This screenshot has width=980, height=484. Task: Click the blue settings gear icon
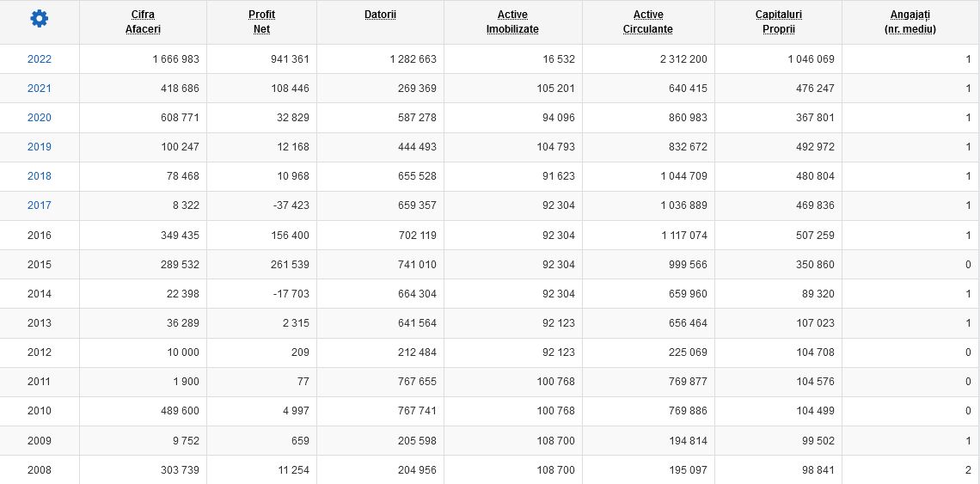click(x=40, y=19)
